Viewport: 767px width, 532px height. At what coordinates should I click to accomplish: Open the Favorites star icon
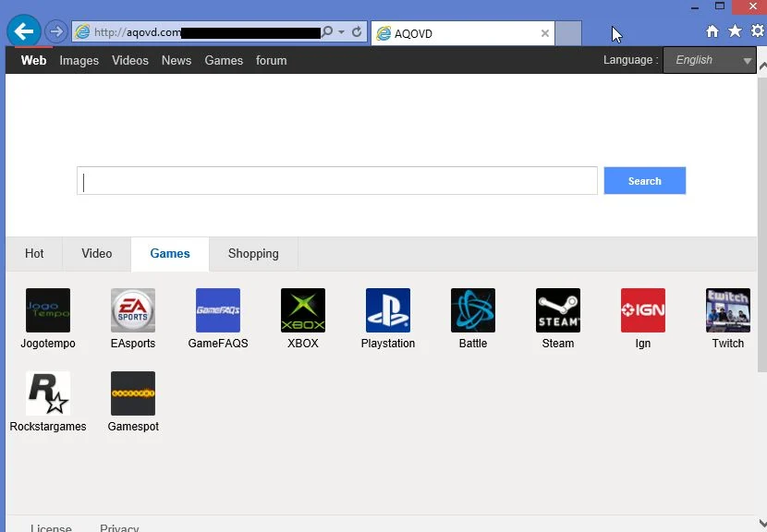coord(735,31)
